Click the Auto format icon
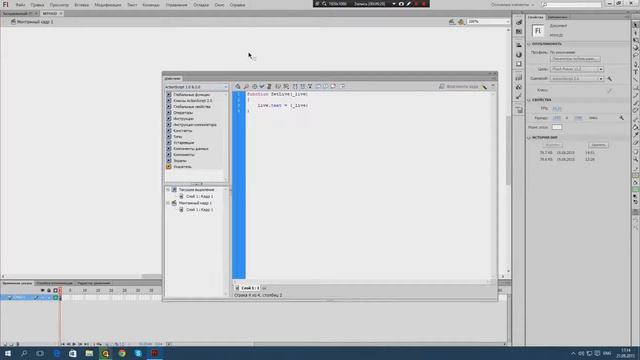The height and width of the screenshot is (360, 640). click(269, 87)
